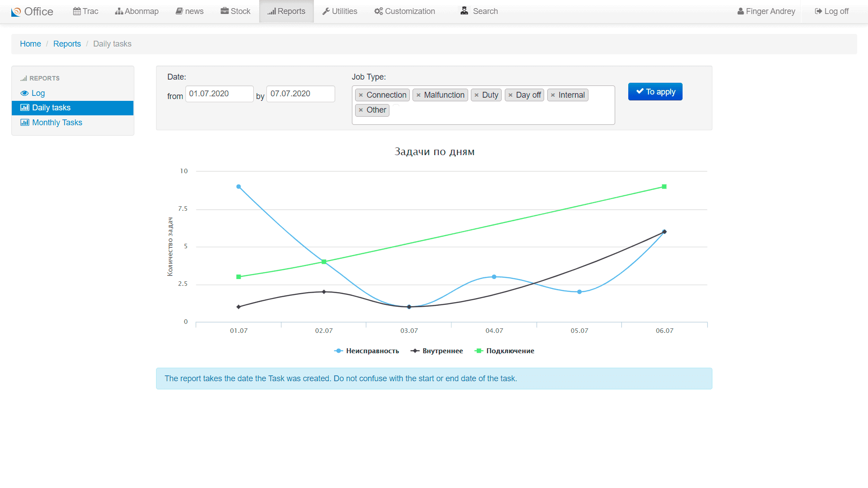
Task: Open the Abonmap menu
Action: point(137,11)
